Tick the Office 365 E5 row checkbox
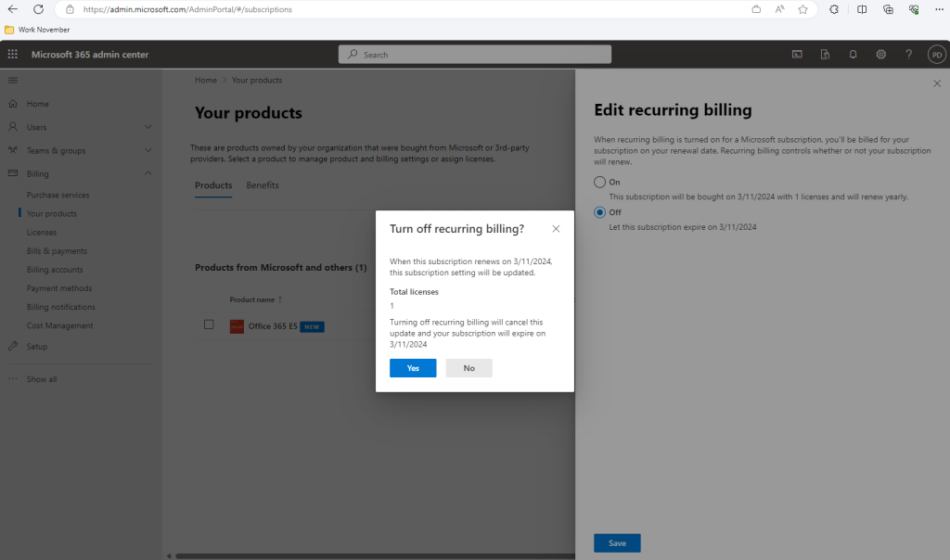This screenshot has width=950, height=560. (209, 325)
